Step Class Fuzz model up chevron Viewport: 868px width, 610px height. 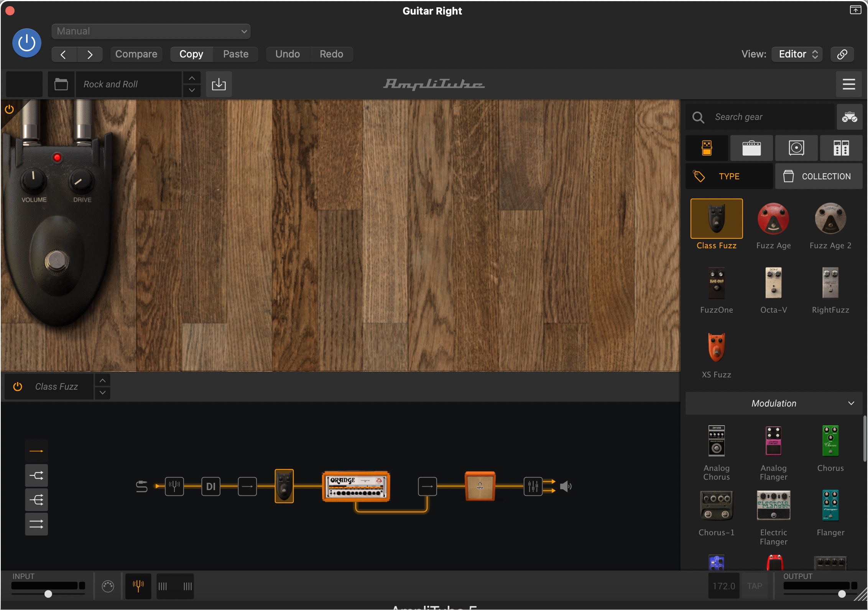102,380
